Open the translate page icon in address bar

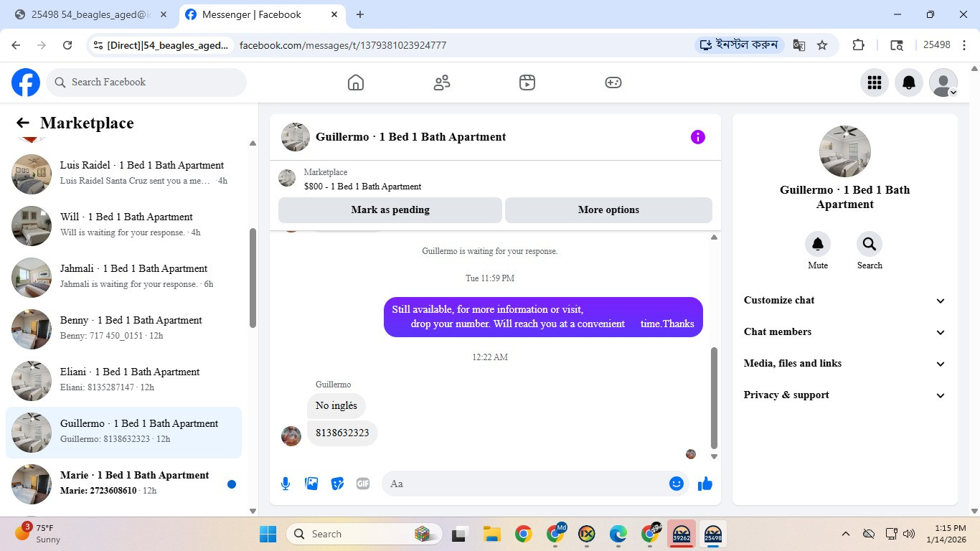point(799,45)
